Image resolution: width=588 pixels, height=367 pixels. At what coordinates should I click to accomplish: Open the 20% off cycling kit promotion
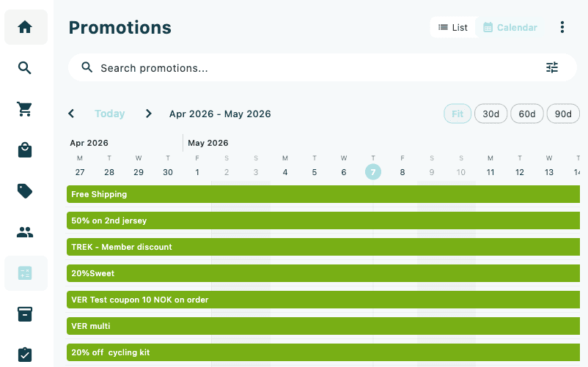pos(323,352)
